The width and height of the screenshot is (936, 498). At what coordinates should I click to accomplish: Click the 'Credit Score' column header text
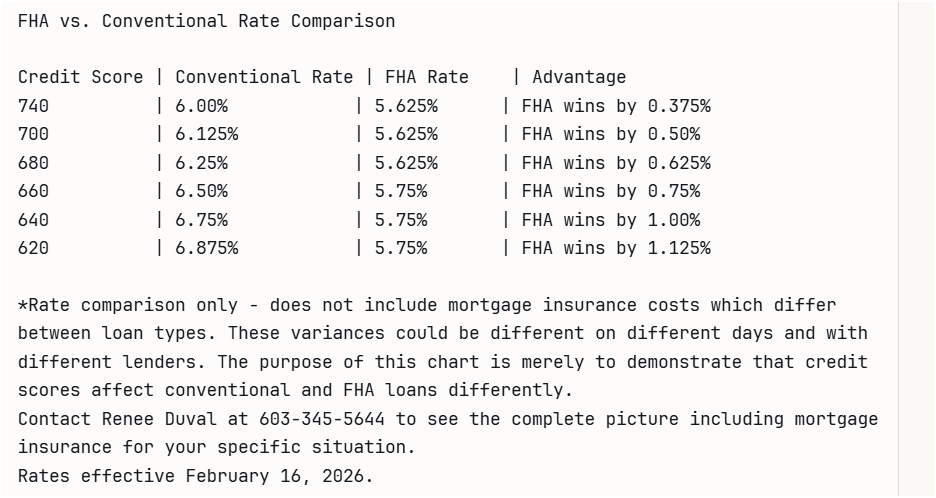80,77
